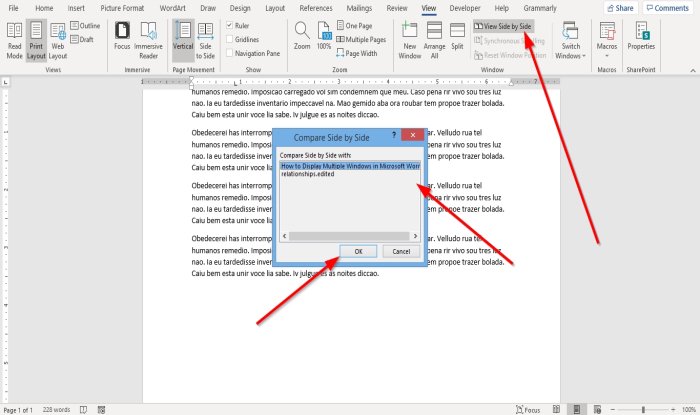Select Print Layout from status bar

tap(577, 410)
